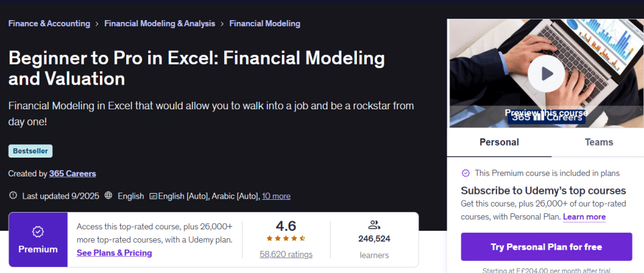644x273 pixels.
Task: Click See Plans & Pricing link
Action: [x=114, y=253]
